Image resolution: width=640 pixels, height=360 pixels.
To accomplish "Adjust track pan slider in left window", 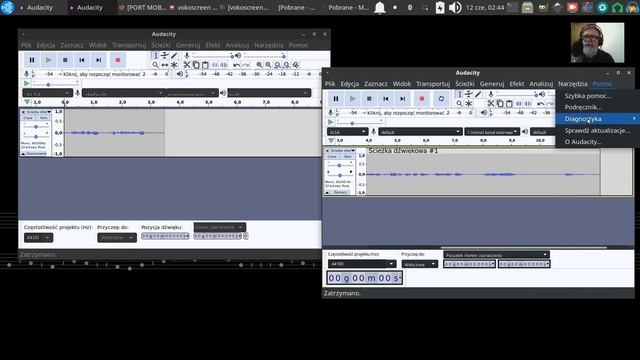I will (x=36, y=136).
